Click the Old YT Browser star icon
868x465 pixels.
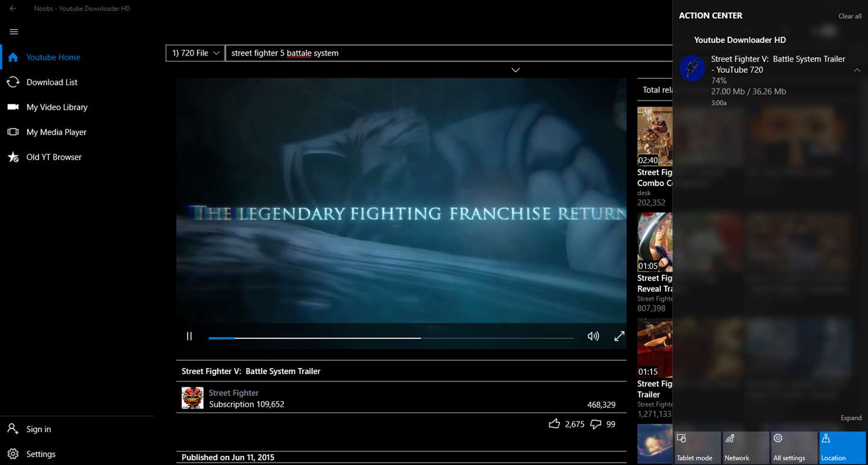(x=13, y=157)
